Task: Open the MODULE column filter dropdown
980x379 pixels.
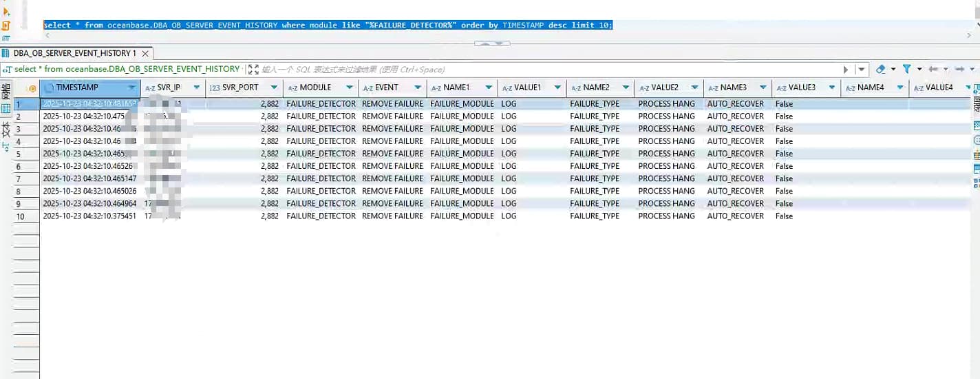Action: [349, 88]
